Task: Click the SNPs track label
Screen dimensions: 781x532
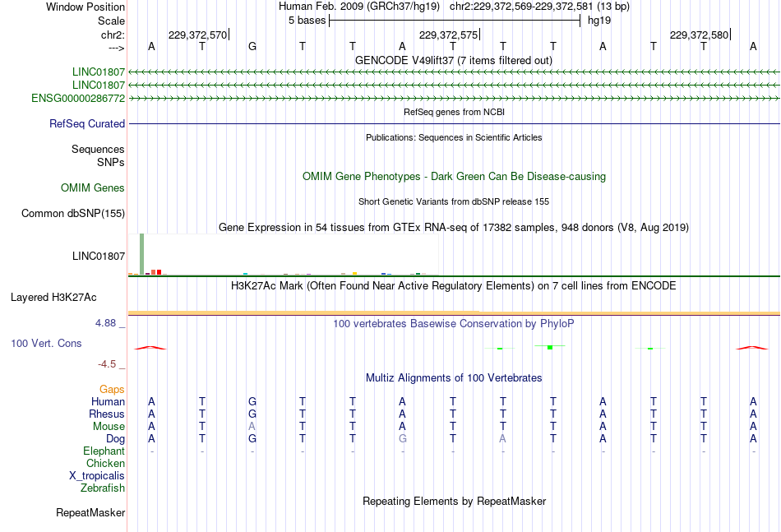Action: [x=111, y=162]
